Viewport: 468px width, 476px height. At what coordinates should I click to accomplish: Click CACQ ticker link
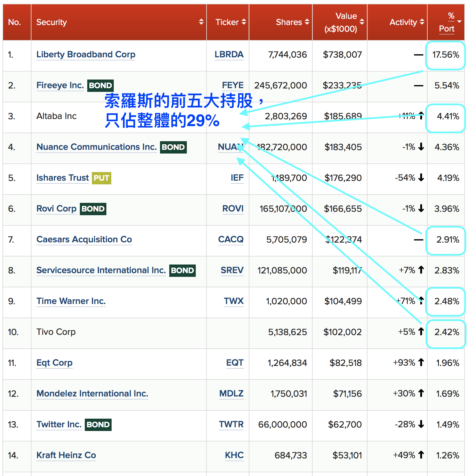pyautogui.click(x=231, y=240)
